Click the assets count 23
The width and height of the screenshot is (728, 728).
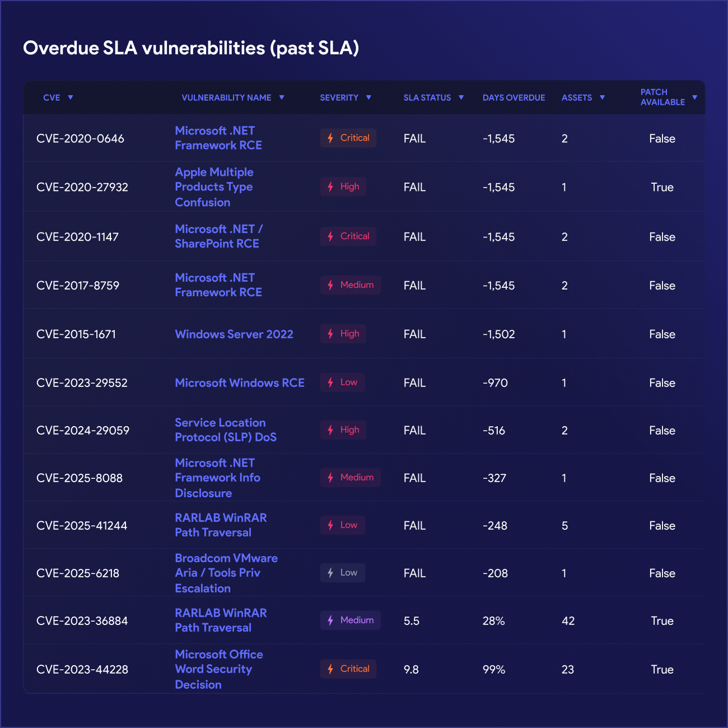pyautogui.click(x=568, y=670)
